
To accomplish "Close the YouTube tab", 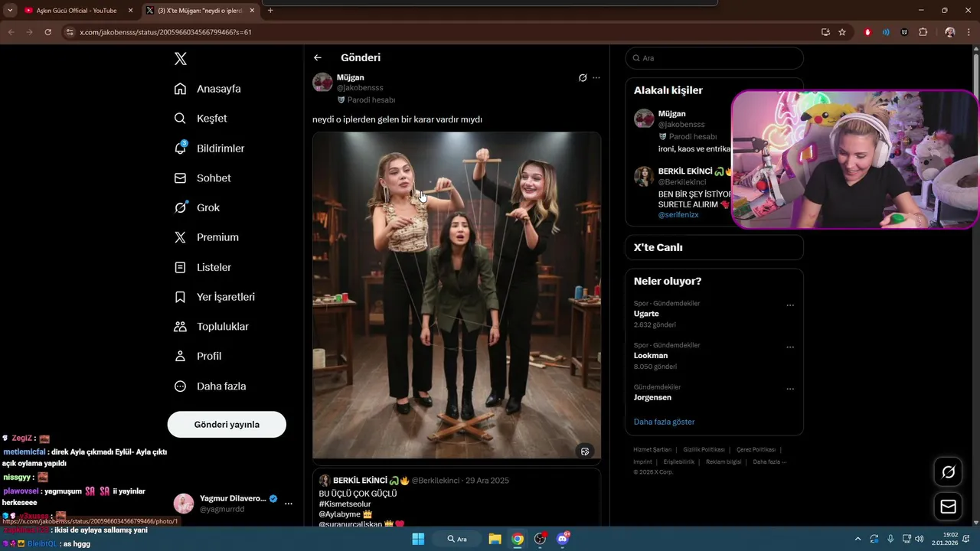I will [130, 11].
